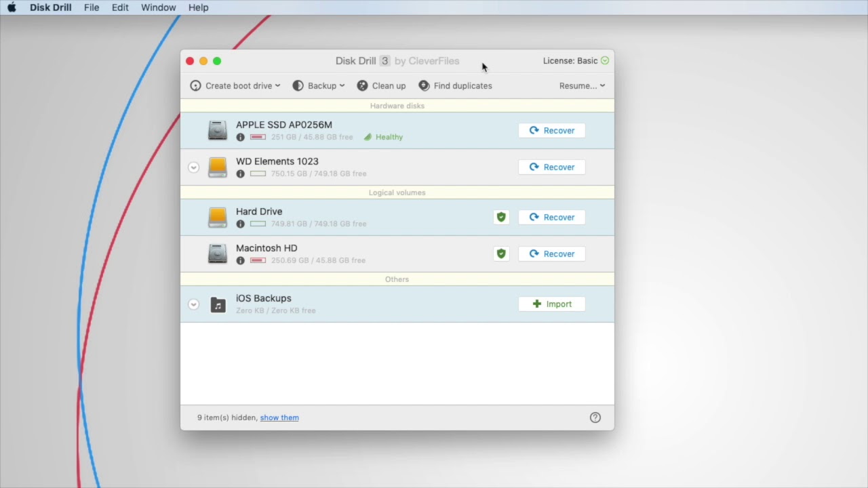
Task: Open the Window menu
Action: [x=158, y=7]
